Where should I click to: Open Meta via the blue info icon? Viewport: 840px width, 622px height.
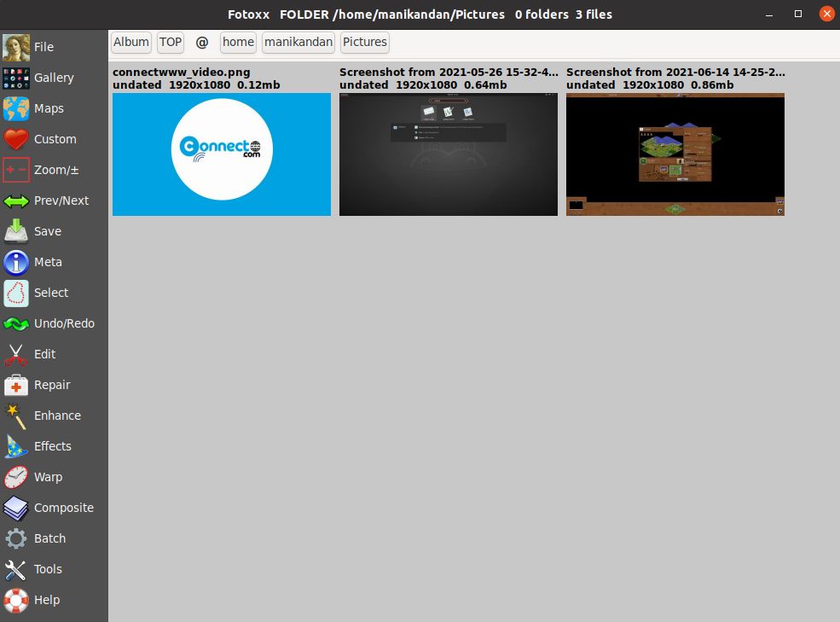[x=16, y=262]
